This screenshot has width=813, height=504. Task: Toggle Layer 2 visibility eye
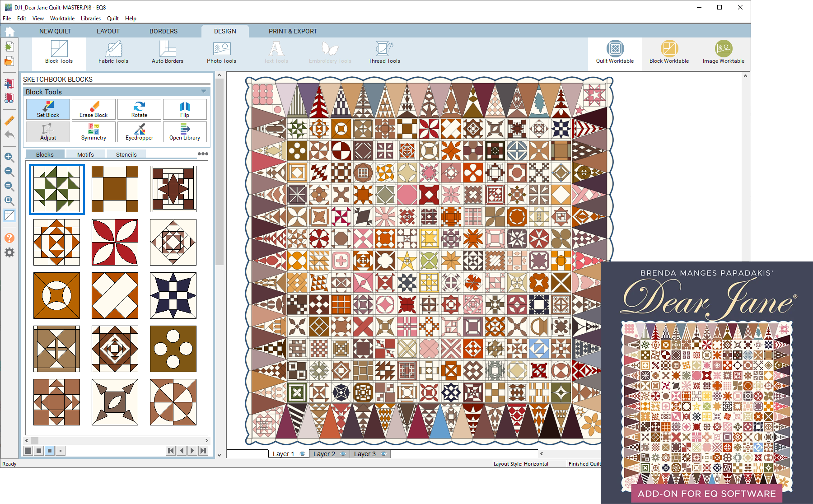pyautogui.click(x=343, y=454)
